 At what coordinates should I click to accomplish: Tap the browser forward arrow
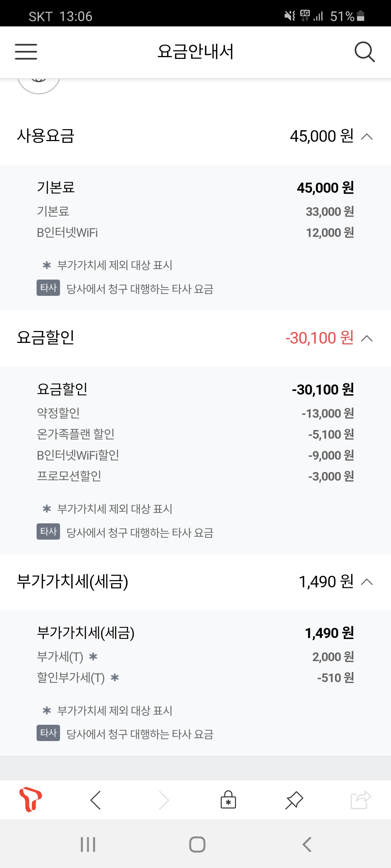(164, 800)
